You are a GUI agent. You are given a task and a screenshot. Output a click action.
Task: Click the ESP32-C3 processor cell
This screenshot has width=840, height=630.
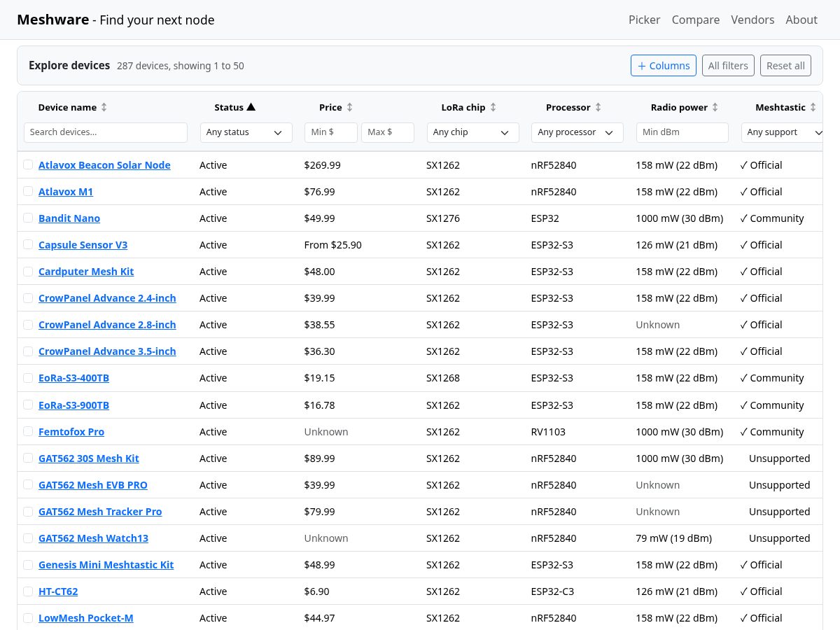(552, 591)
